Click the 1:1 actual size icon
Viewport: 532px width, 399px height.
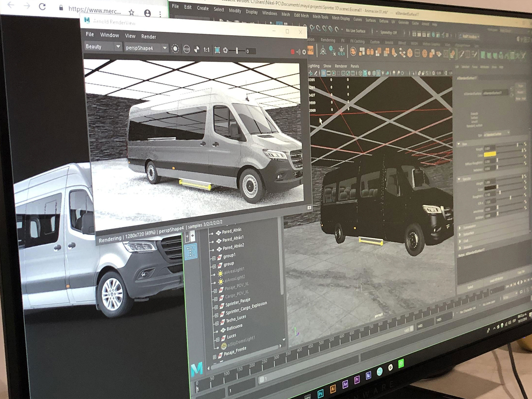[x=206, y=50]
